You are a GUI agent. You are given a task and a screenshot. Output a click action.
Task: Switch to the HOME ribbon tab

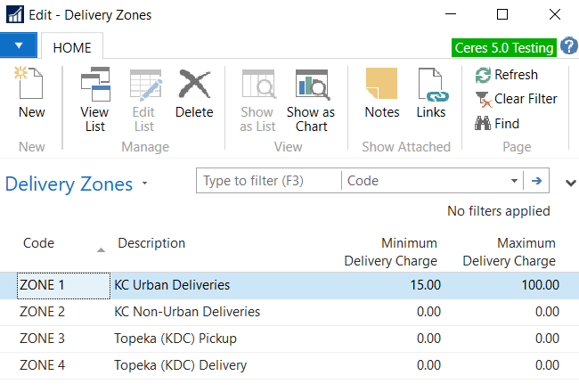click(72, 47)
